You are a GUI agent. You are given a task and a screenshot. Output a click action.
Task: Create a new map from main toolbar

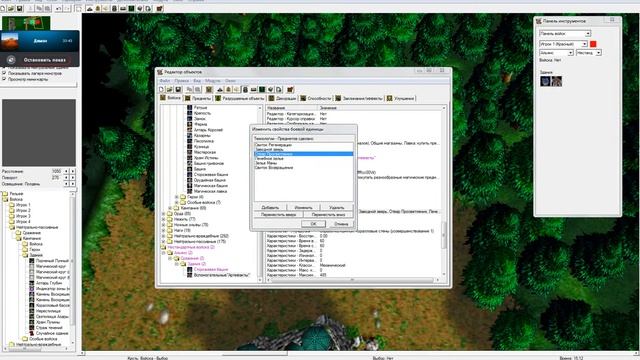coord(3,8)
